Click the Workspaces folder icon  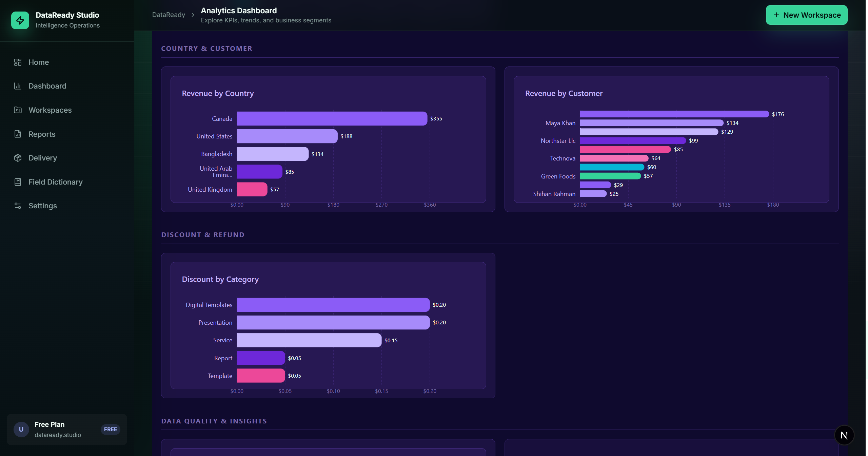[18, 110]
